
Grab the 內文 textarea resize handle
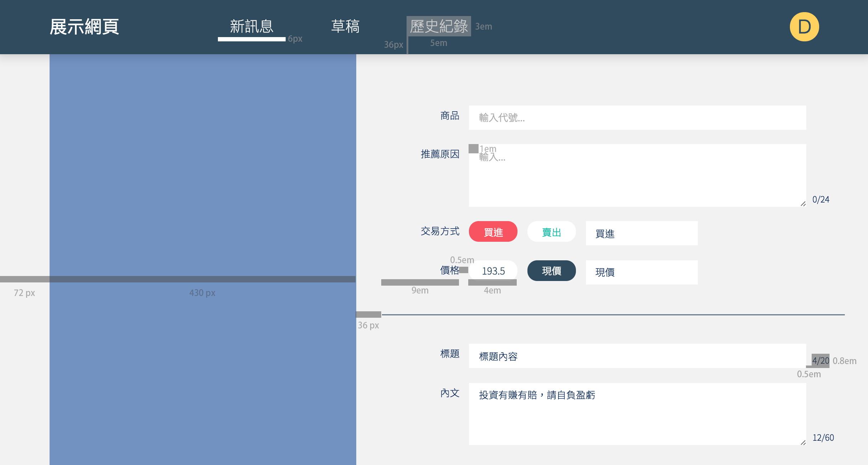click(x=803, y=442)
